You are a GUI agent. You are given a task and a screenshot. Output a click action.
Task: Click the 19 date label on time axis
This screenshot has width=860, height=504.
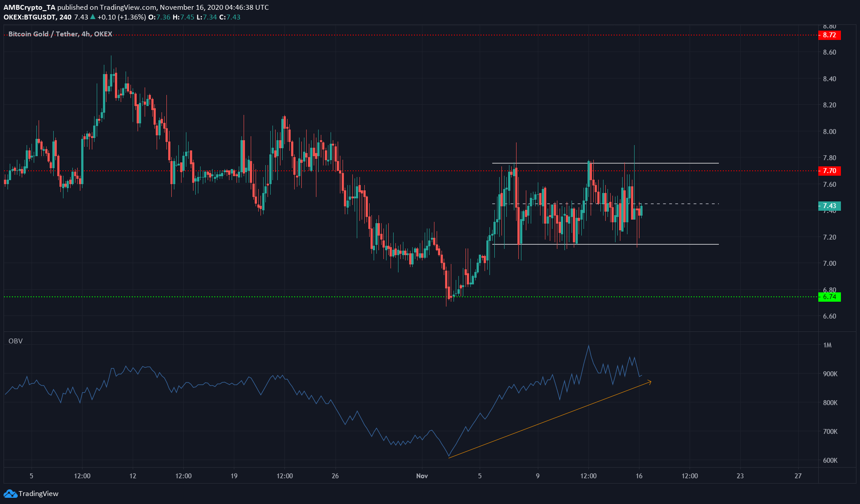(234, 476)
